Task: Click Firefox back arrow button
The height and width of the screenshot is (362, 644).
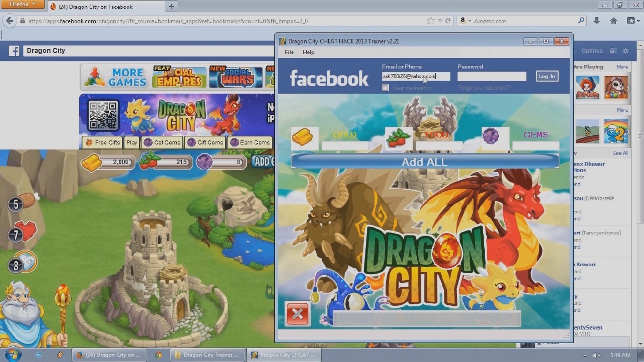Action: pyautogui.click(x=10, y=21)
